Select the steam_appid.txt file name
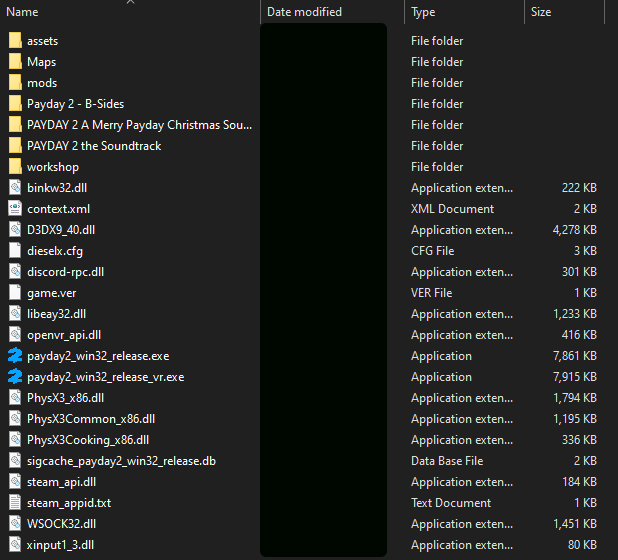Viewport: 618px width, 560px height. [x=69, y=503]
